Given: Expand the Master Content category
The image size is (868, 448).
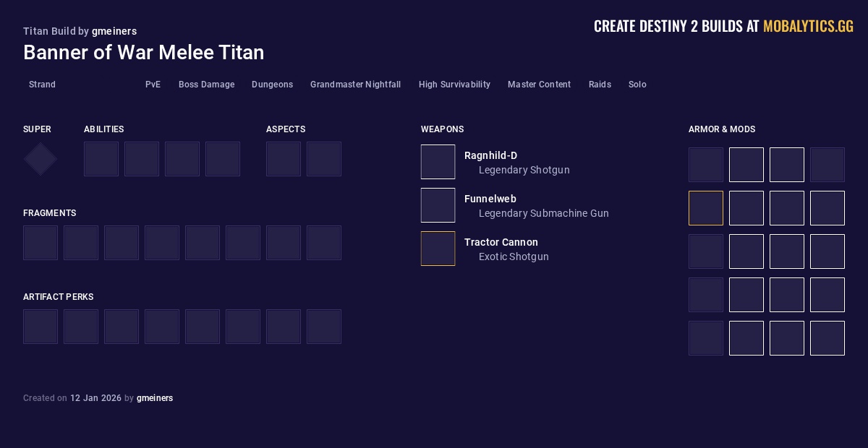Looking at the screenshot, I should [539, 85].
